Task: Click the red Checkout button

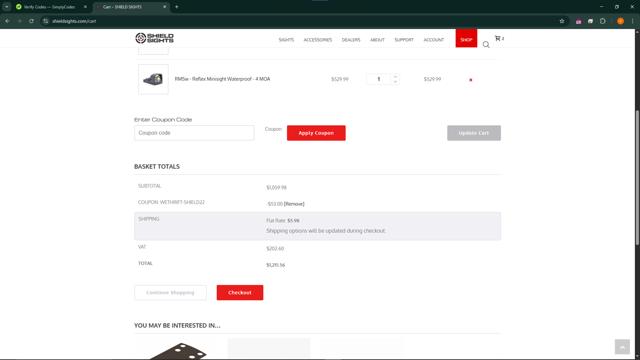Action: (240, 293)
